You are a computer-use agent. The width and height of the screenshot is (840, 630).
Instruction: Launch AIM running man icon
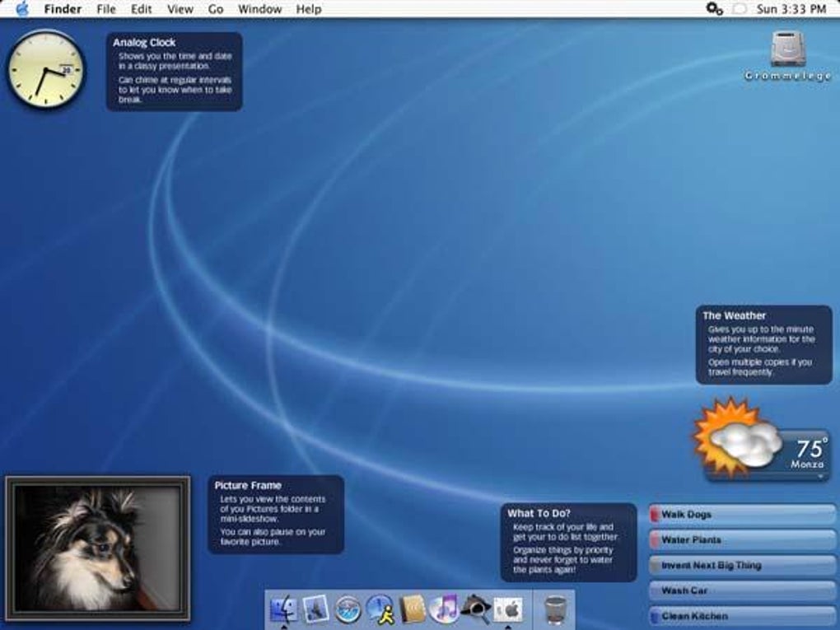click(x=380, y=609)
